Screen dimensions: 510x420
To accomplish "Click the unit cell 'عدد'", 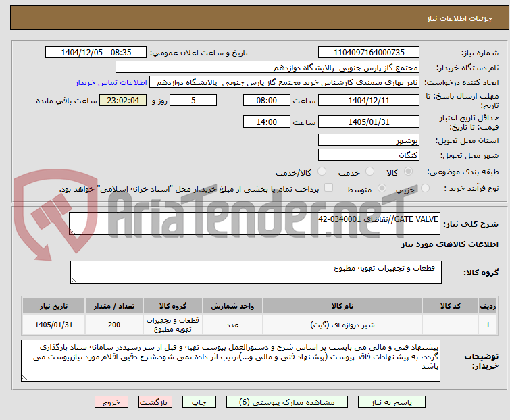I will pyautogui.click(x=232, y=325).
